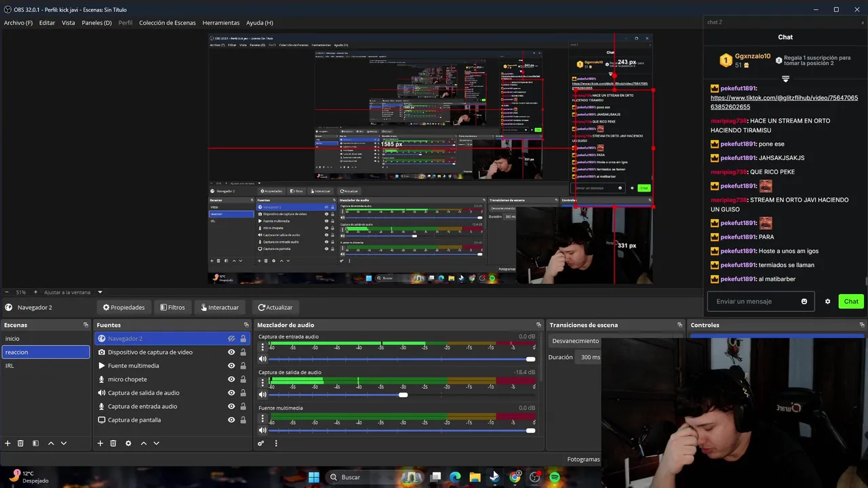Image resolution: width=868 pixels, height=488 pixels.
Task: Move source up in Fuentes toolbar
Action: point(144,443)
